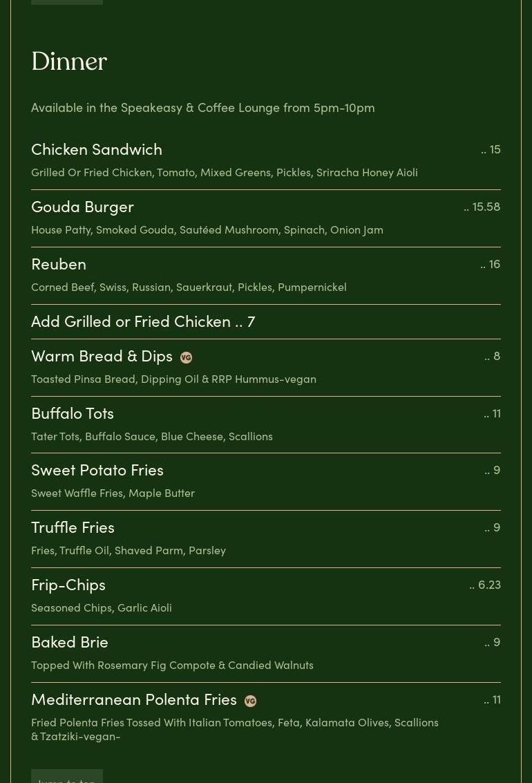The image size is (532, 783).
Task: Click the VG badge next to Mediterranean Polenta Fries
Action: point(251,701)
